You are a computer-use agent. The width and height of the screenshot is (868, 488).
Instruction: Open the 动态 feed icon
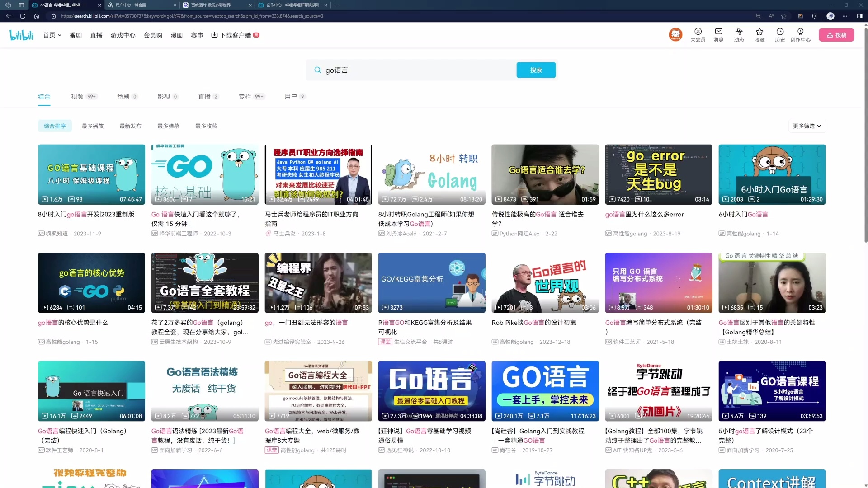point(739,35)
